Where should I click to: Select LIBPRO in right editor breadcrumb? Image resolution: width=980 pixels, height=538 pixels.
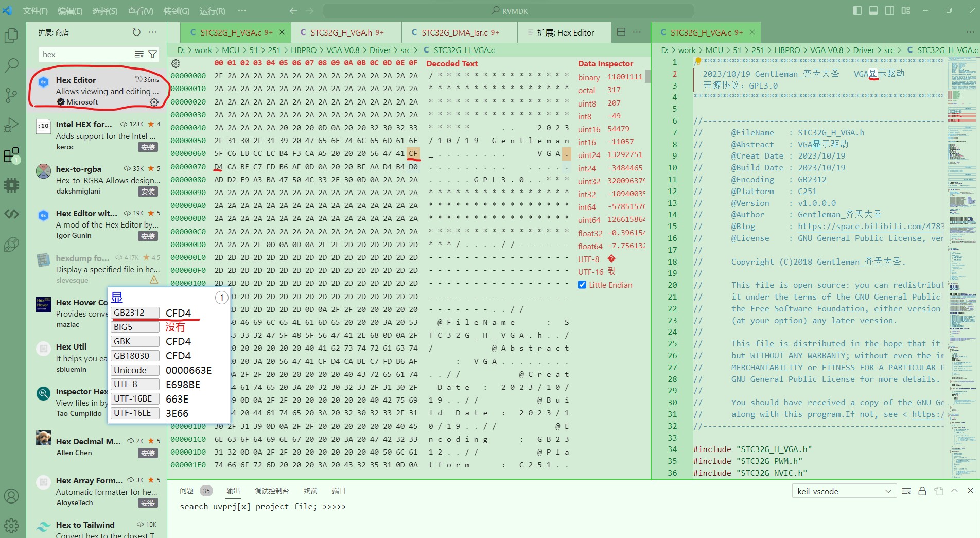(787, 50)
